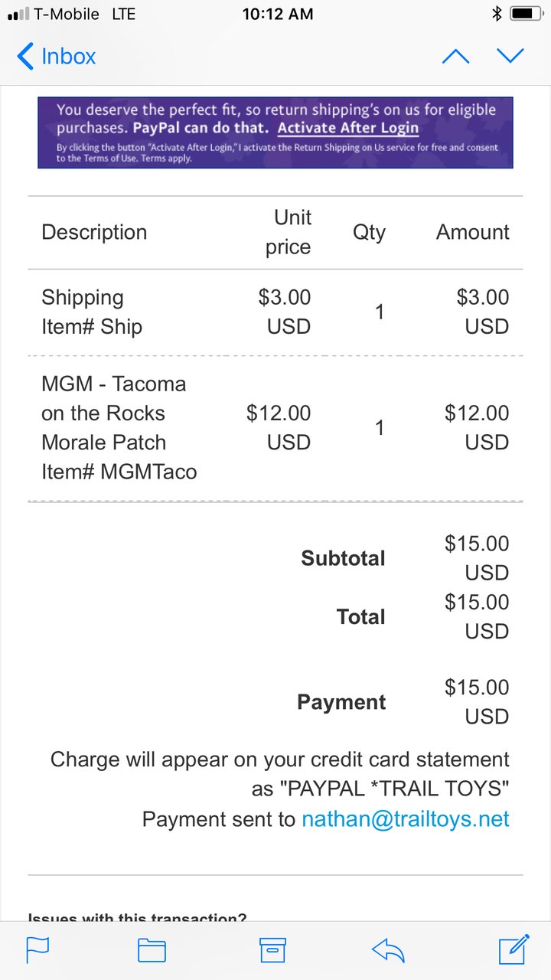Tap the battery indicator in status bar

point(527,14)
